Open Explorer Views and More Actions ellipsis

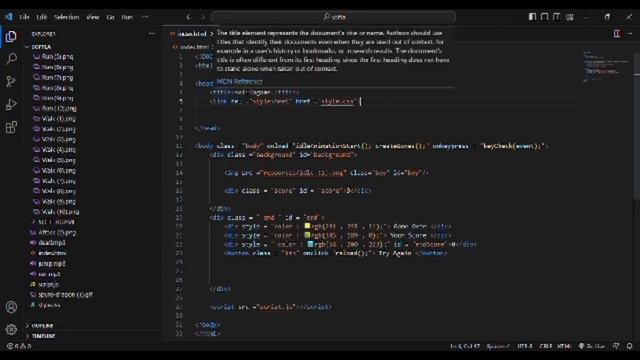click(152, 34)
